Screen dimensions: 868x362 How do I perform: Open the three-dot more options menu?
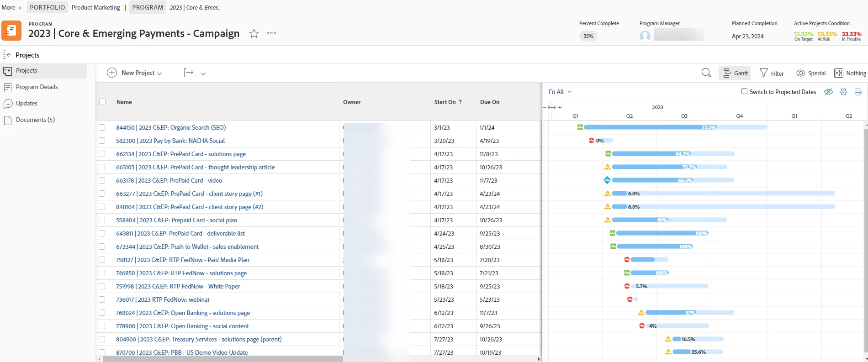[x=271, y=33]
